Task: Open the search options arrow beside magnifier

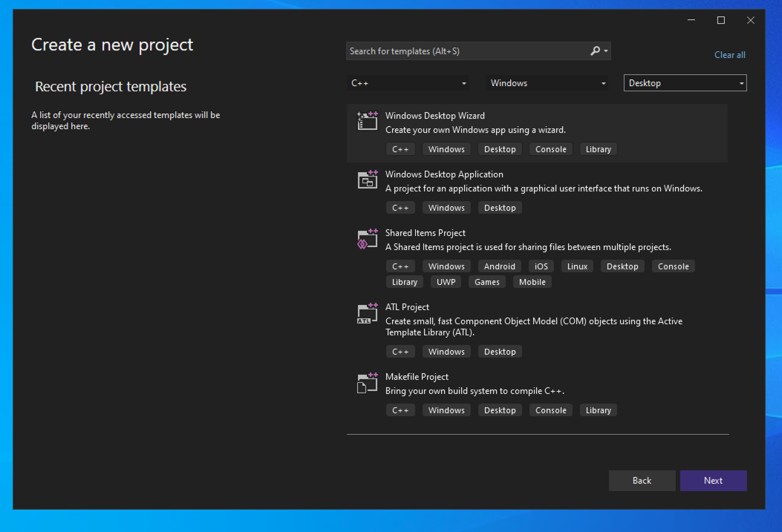Action: click(x=606, y=50)
